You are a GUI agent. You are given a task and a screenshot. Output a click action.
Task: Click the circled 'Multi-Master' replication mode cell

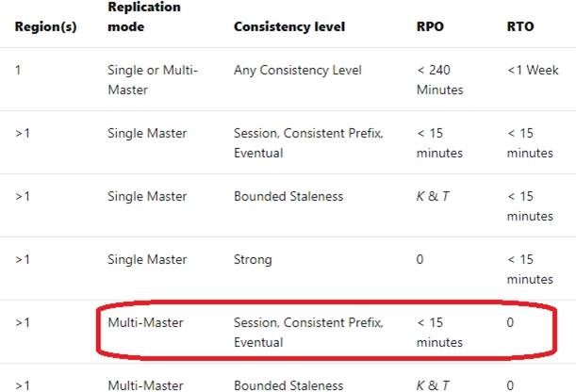coord(146,323)
